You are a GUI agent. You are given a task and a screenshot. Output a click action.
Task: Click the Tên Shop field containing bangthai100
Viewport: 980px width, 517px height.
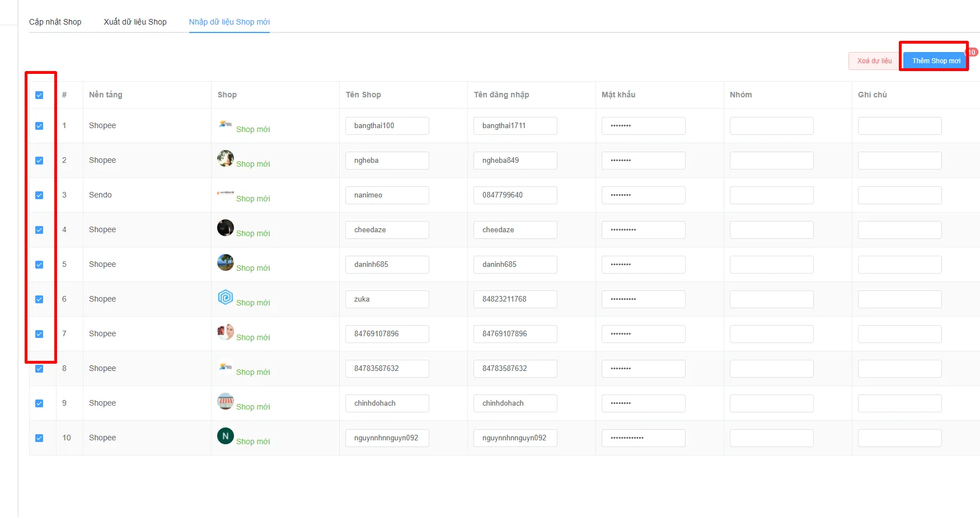click(x=387, y=126)
